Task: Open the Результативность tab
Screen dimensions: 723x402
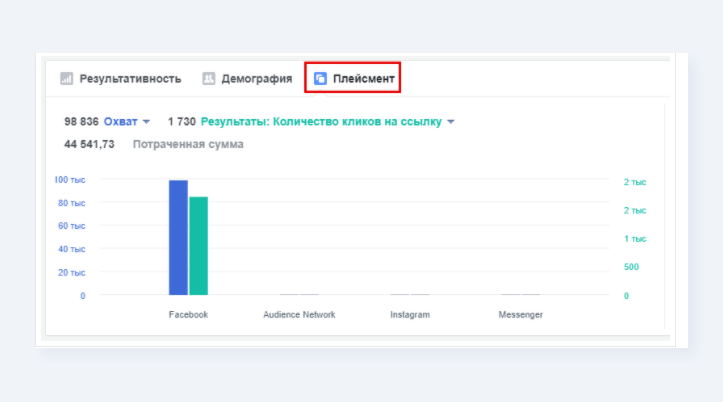Action: (121, 79)
